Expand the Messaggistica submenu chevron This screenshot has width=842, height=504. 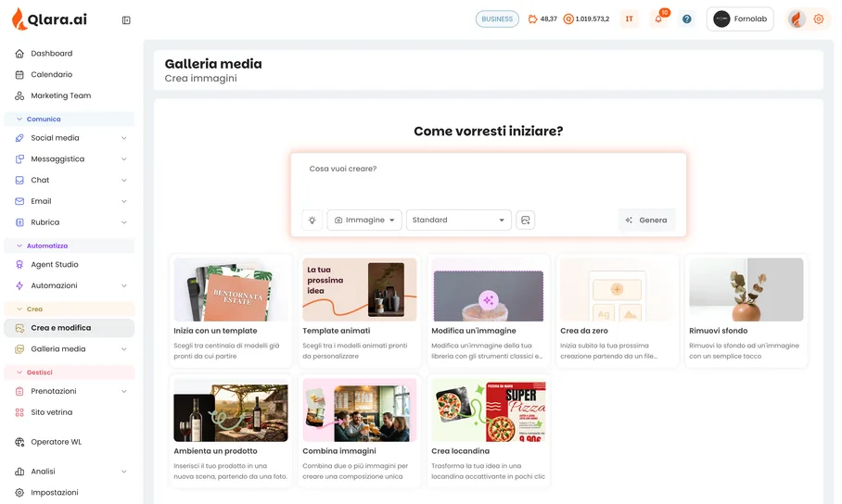(124, 159)
